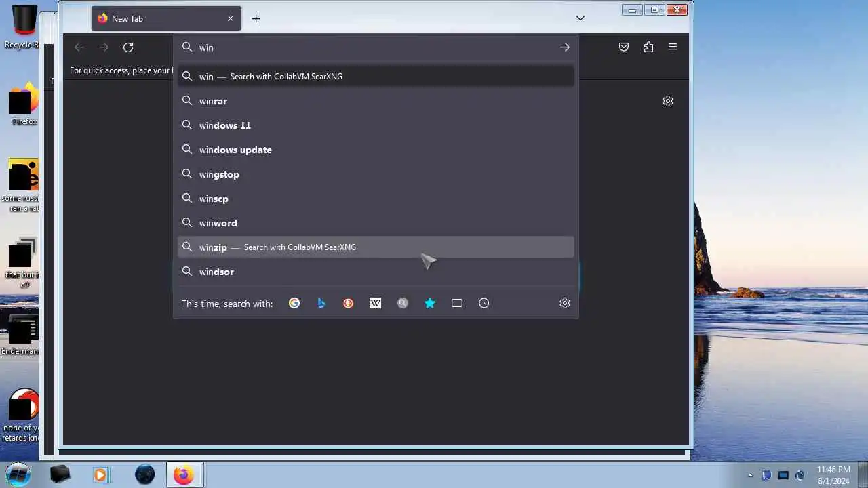Click the address bar containing win

[x=376, y=47]
